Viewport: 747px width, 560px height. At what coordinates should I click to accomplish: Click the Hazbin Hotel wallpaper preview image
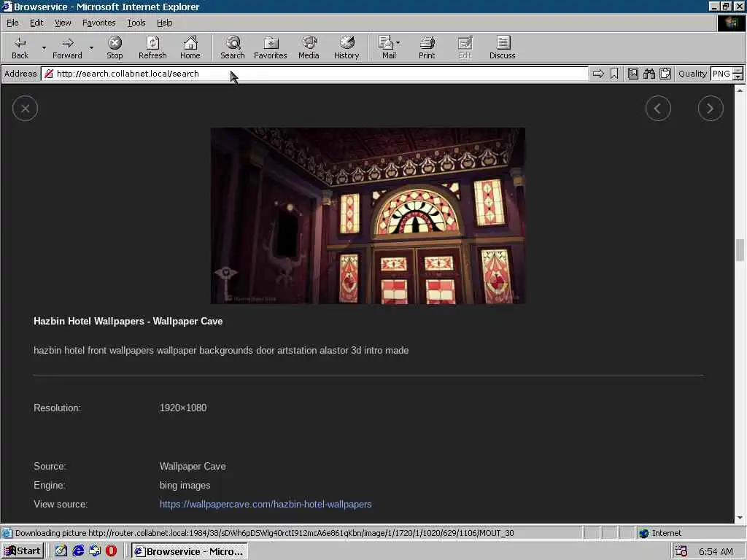368,215
